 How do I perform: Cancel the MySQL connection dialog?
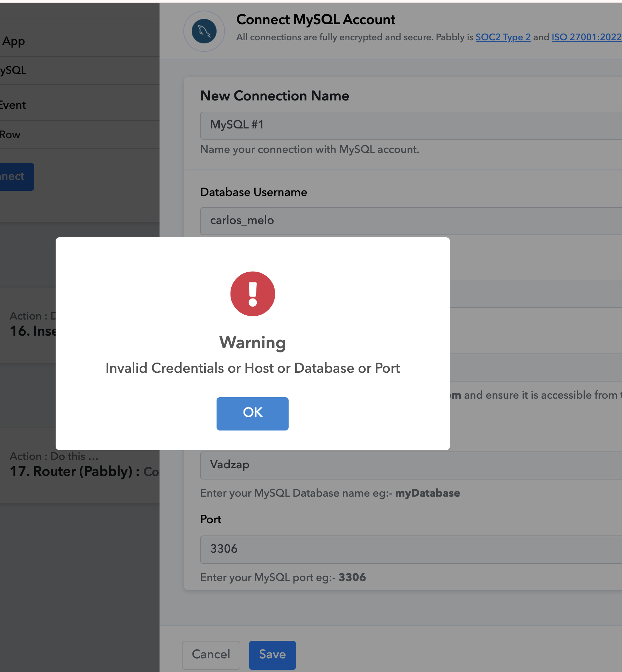[x=211, y=655]
